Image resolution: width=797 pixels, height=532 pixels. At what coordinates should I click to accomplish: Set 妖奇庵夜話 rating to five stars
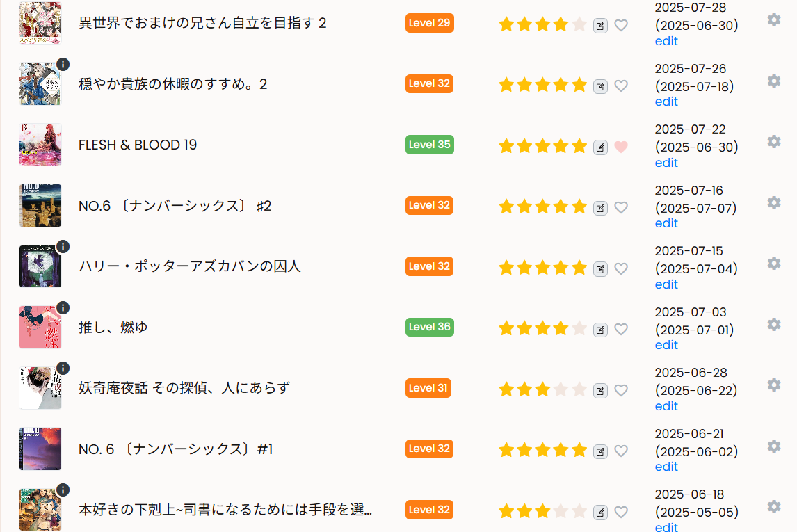coord(579,389)
